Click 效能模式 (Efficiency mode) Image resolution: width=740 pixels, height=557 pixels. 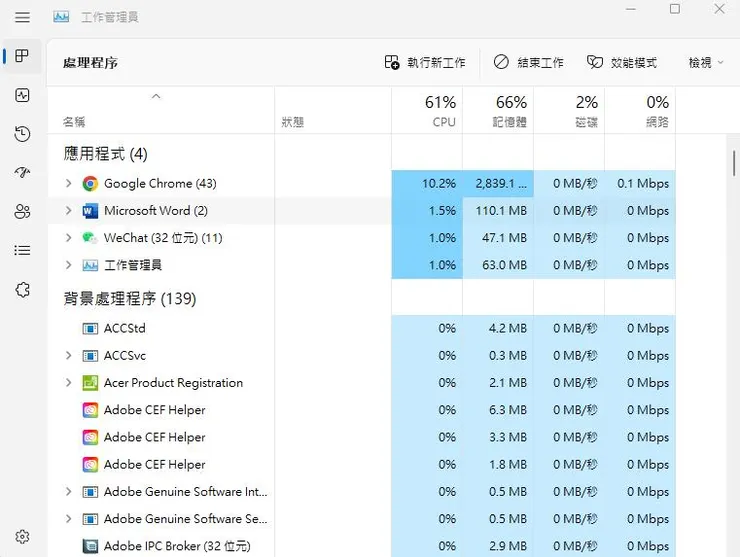622,62
